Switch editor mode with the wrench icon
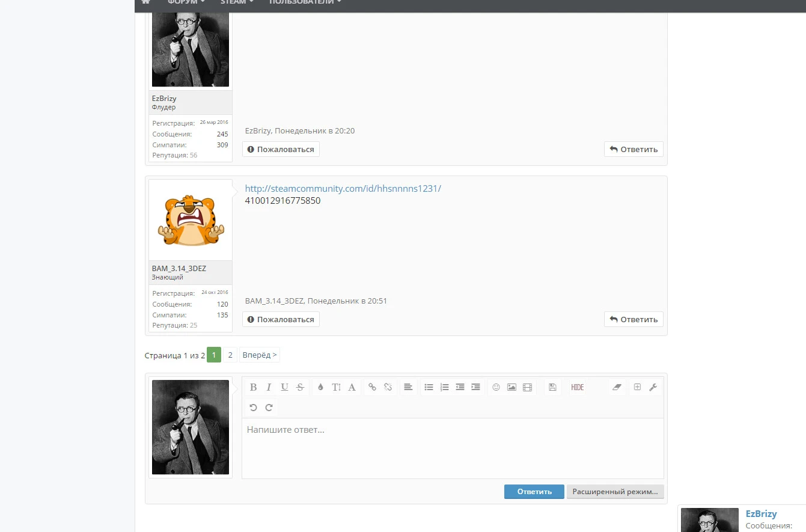This screenshot has width=806, height=532. click(653, 387)
